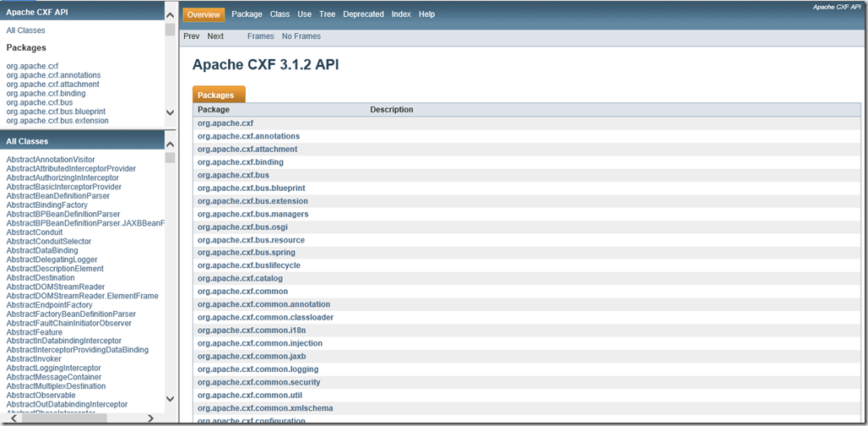Open org.apache.cxf.common.classloader in packages table
This screenshot has width=868, height=426.
266,318
